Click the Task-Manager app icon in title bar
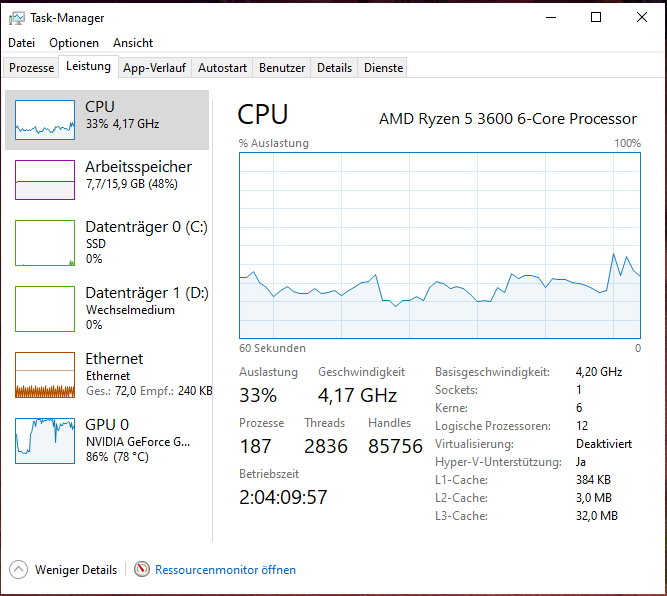Screen dimensions: 667x596 pyautogui.click(x=16, y=17)
